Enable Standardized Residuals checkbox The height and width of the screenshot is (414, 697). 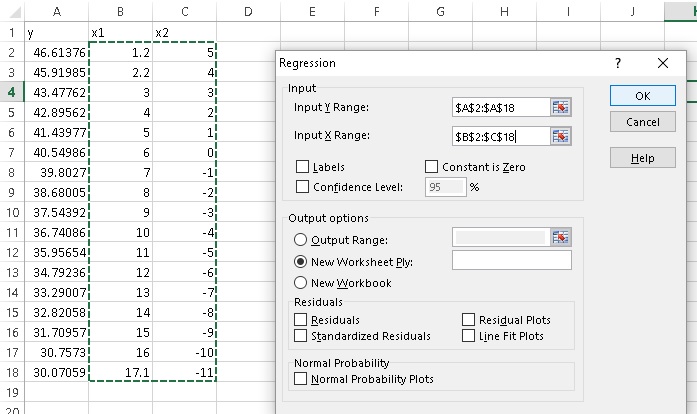coord(302,336)
